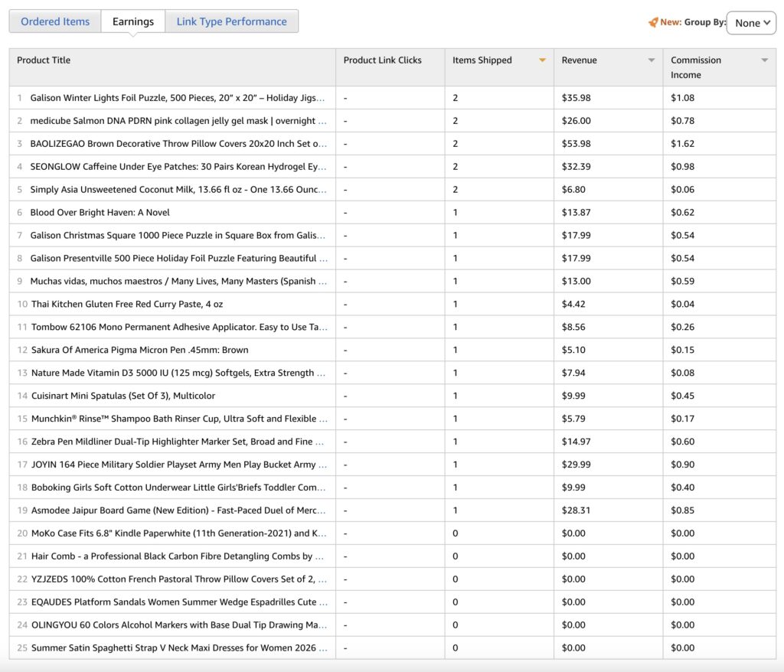Image resolution: width=784 pixels, height=672 pixels.
Task: Click the Commission Income sort arrow
Action: coord(764,60)
